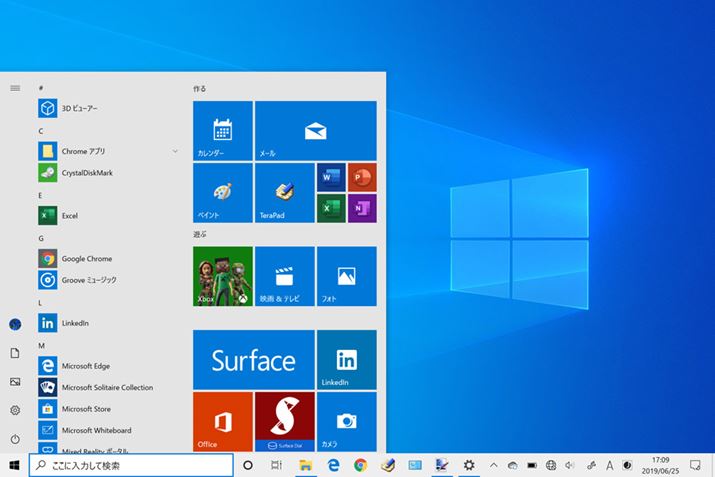The width and height of the screenshot is (715, 477).
Task: Open Microsoft Store from app list
Action: (x=85, y=409)
